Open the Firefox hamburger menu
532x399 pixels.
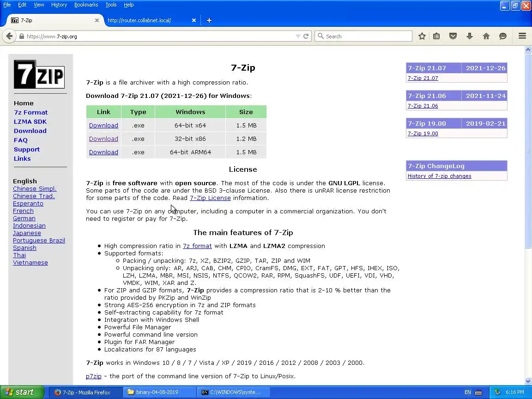pos(522,36)
